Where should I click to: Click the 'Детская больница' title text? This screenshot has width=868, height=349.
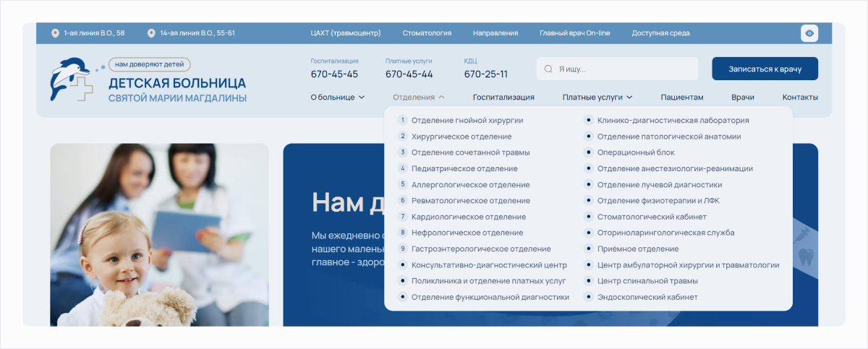pyautogui.click(x=177, y=83)
